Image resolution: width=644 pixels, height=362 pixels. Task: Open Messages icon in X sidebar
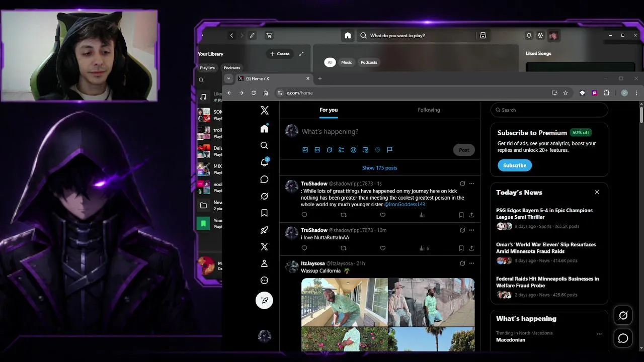pos(264,179)
